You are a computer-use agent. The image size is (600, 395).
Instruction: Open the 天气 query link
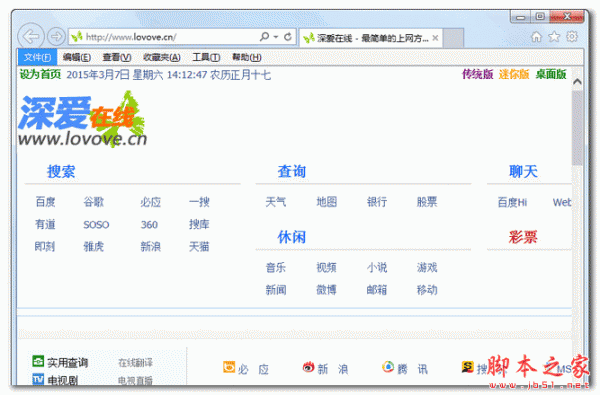(x=276, y=202)
